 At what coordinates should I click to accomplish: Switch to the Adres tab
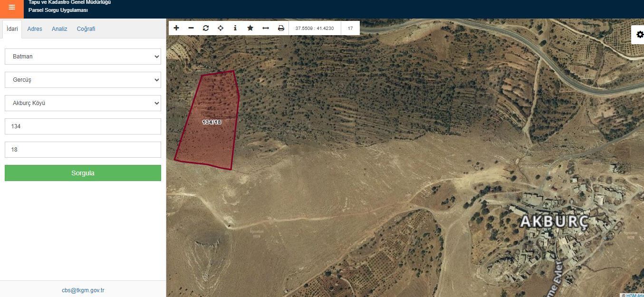click(35, 29)
